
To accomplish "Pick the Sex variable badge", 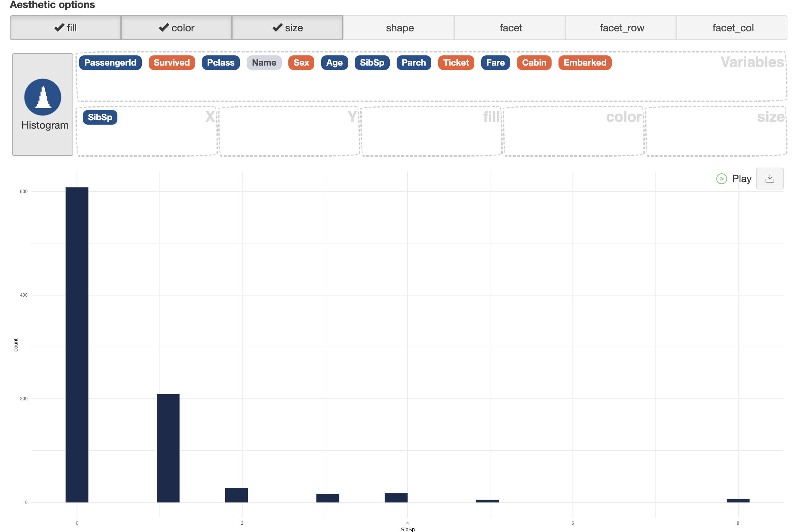I will click(301, 63).
